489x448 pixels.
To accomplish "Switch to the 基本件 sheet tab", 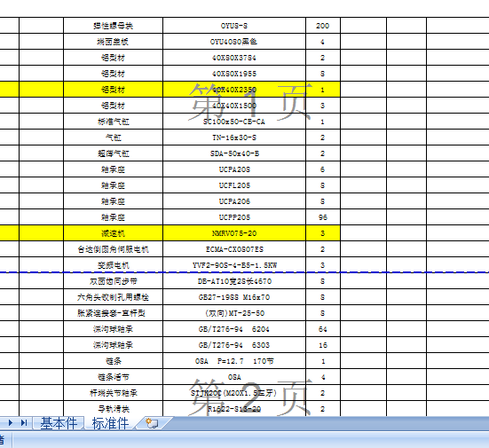I will tap(59, 423).
